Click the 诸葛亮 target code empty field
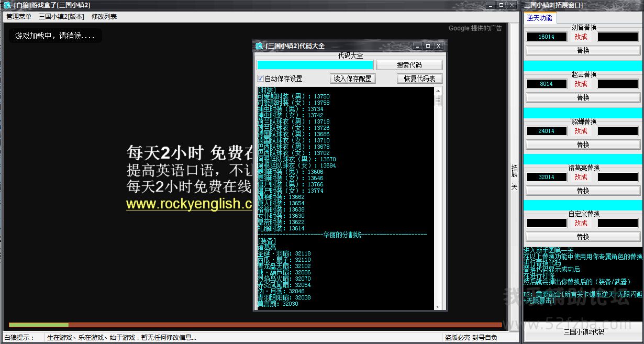 [618, 177]
